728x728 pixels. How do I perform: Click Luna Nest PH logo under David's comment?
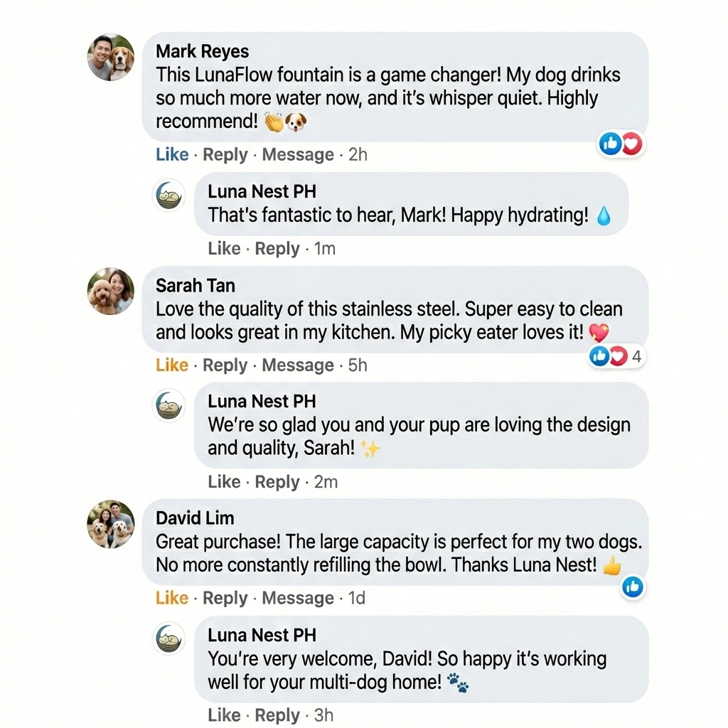coord(169,638)
